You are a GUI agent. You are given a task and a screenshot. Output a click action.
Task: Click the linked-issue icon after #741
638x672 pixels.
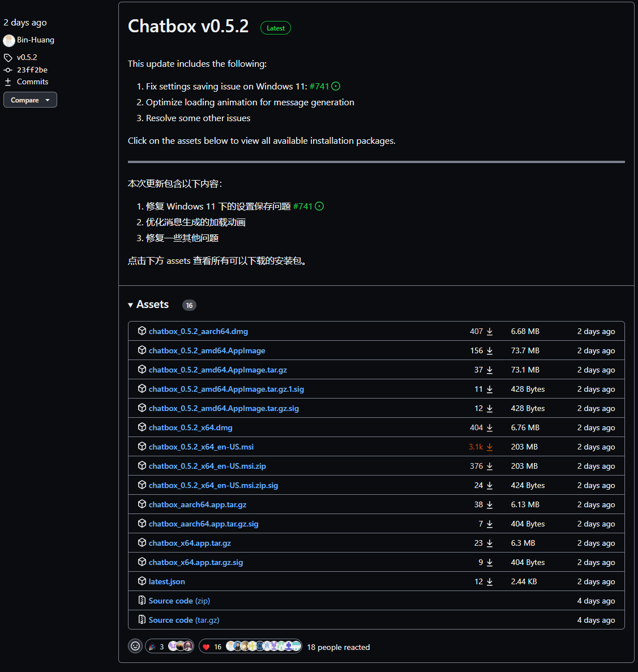(x=336, y=86)
